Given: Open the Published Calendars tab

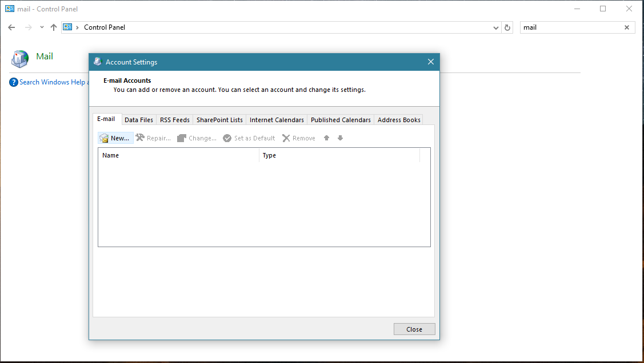Looking at the screenshot, I should (x=341, y=120).
